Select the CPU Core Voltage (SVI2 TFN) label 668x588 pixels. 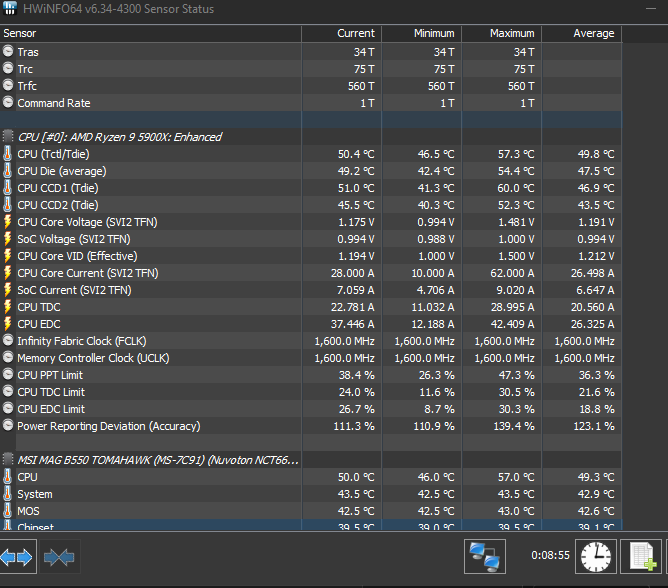pyautogui.click(x=87, y=222)
